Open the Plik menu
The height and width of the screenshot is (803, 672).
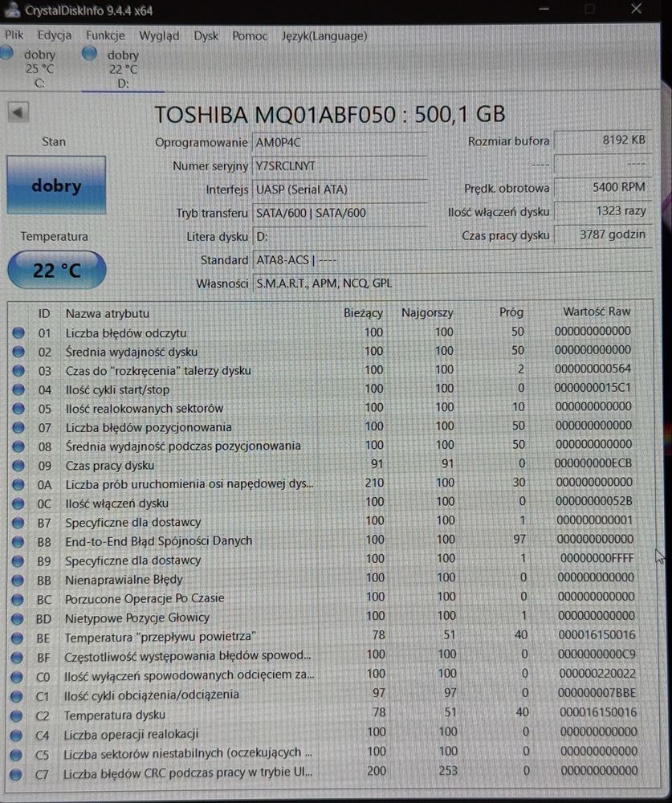[x=14, y=35]
